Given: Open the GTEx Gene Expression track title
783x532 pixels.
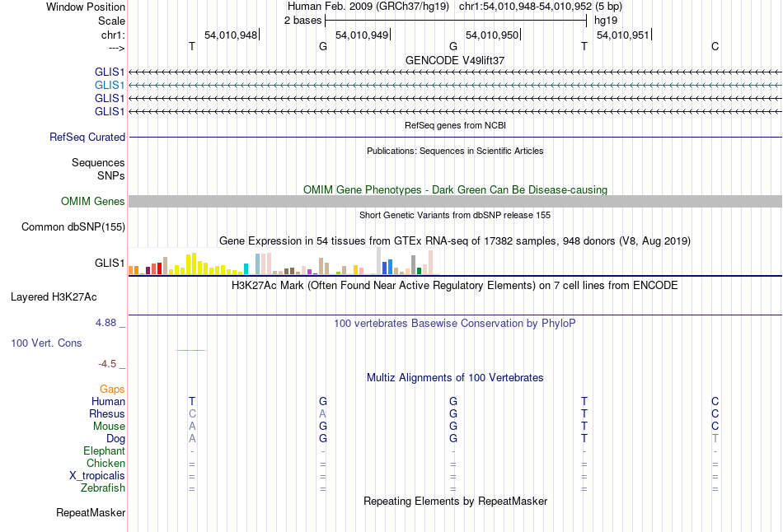Looking at the screenshot, I should tap(455, 241).
